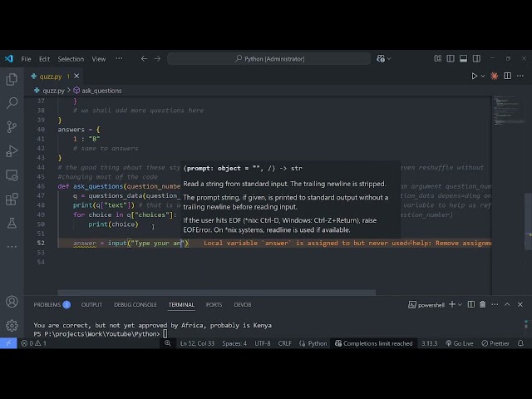Click errors and warnings count in status bar
The width and height of the screenshot is (532, 399).
pos(33,343)
